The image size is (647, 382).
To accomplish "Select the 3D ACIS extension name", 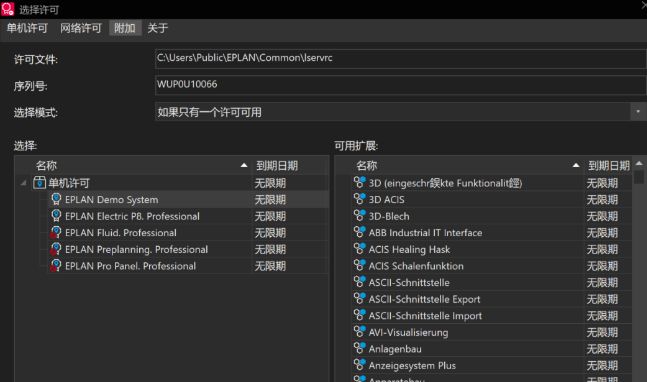I will 386,200.
